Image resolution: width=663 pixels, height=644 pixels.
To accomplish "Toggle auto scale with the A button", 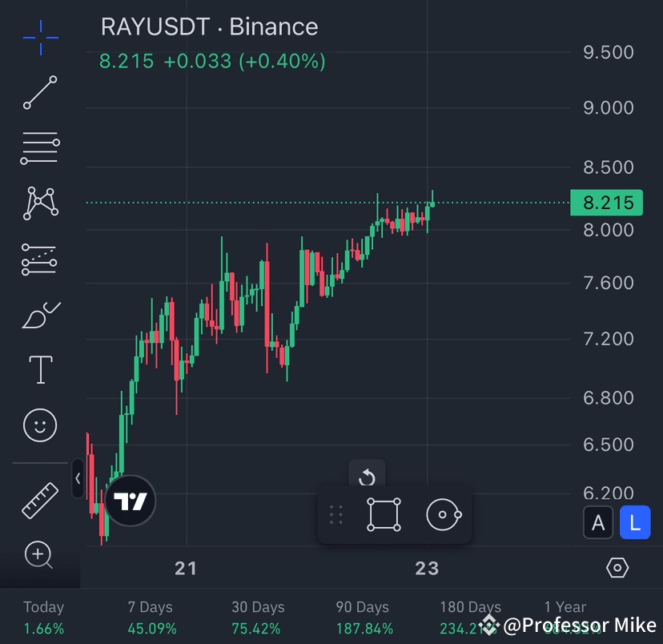I will (x=598, y=522).
